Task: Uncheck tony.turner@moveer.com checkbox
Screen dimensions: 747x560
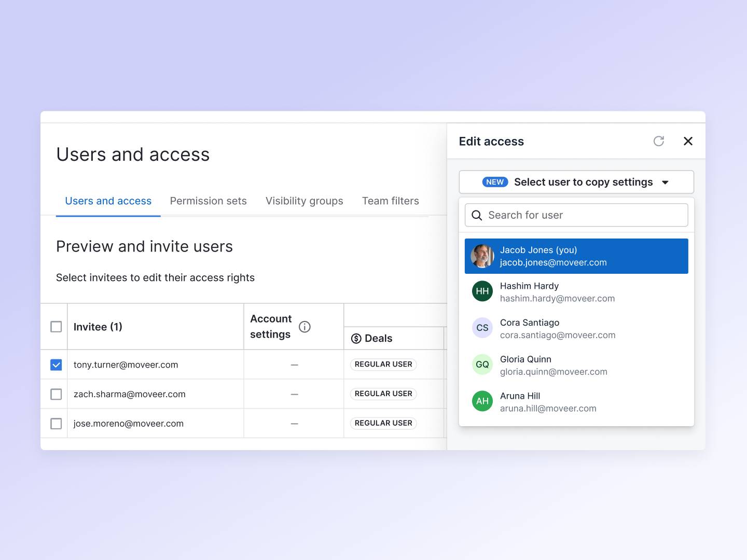Action: pyautogui.click(x=56, y=365)
